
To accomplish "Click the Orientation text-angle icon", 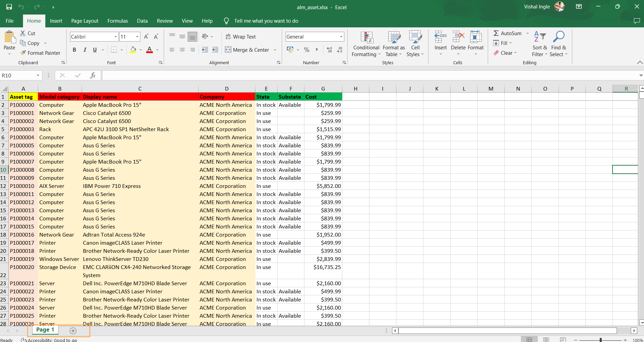I will pyautogui.click(x=205, y=36).
